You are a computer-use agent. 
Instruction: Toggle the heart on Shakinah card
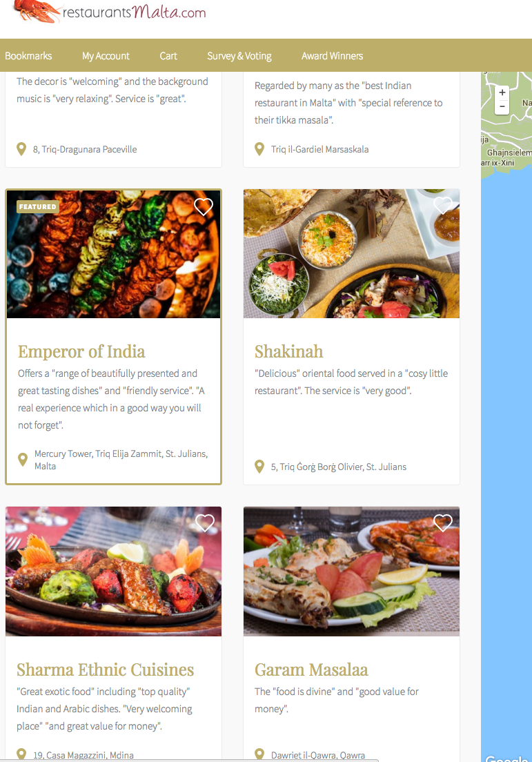tap(442, 205)
